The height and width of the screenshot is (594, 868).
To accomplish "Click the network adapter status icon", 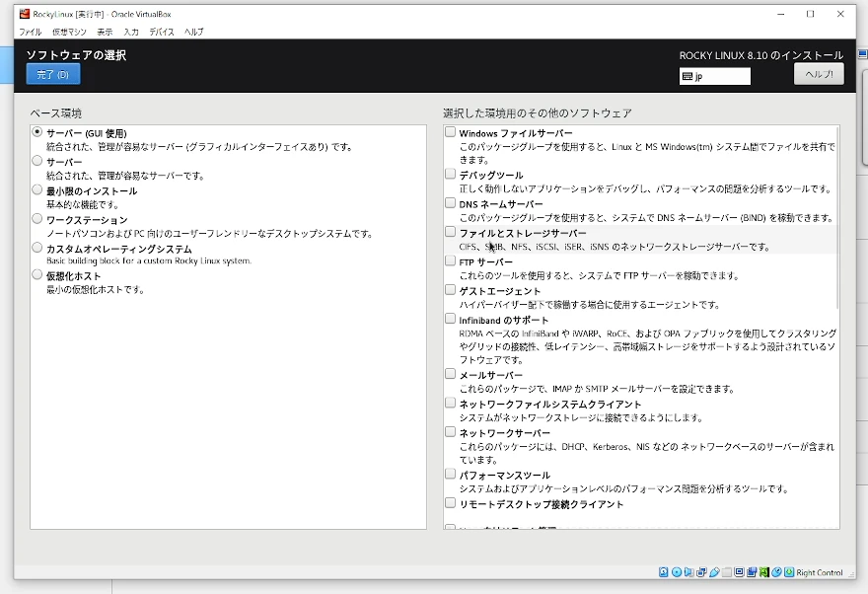I will tap(701, 572).
